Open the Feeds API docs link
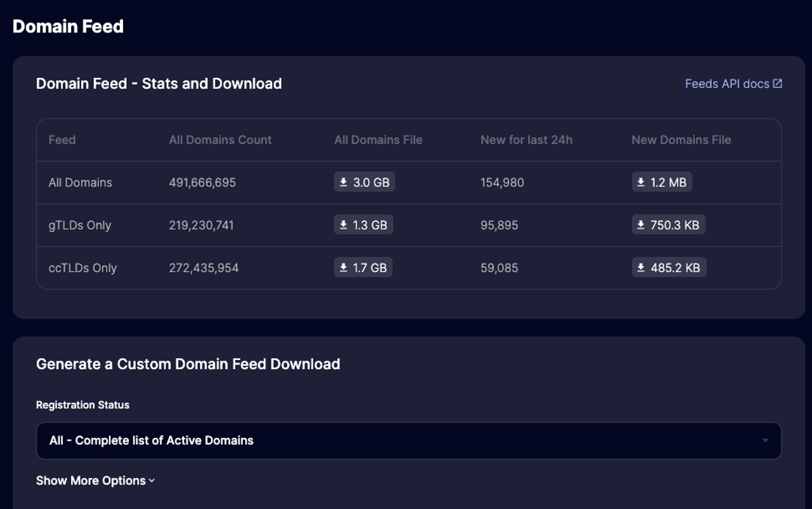Viewport: 812px width, 509px height. (x=734, y=84)
